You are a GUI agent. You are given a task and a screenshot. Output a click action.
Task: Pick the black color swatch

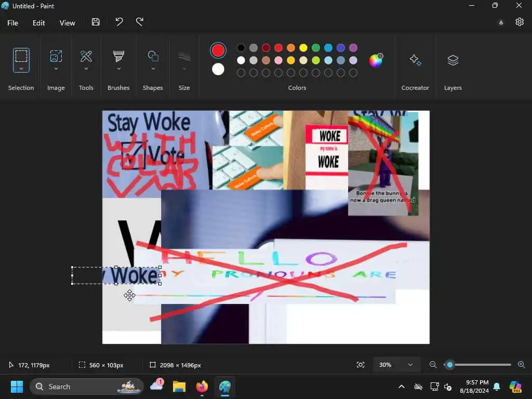point(241,48)
